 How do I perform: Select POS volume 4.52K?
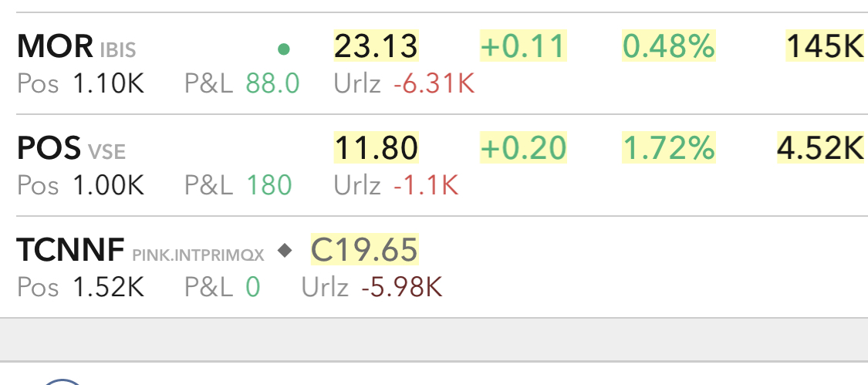point(819,147)
